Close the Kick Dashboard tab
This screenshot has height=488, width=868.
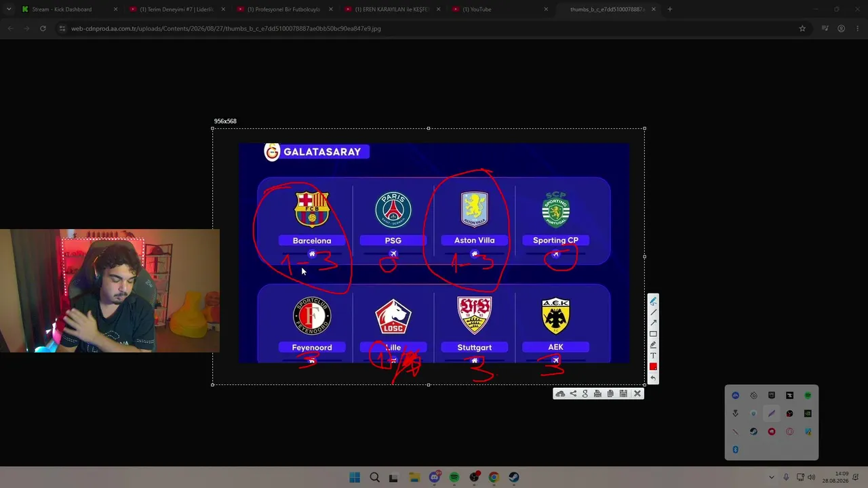coord(115,9)
